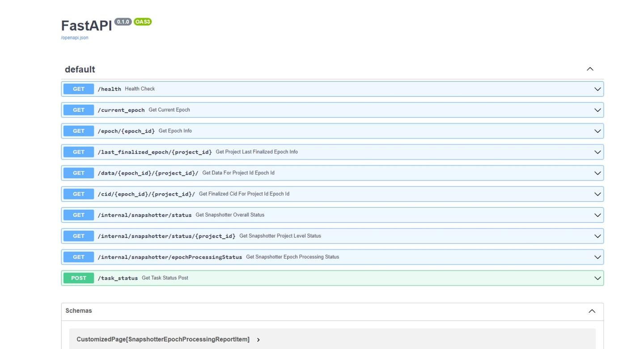Expand the /health endpoint arrow

597,89
